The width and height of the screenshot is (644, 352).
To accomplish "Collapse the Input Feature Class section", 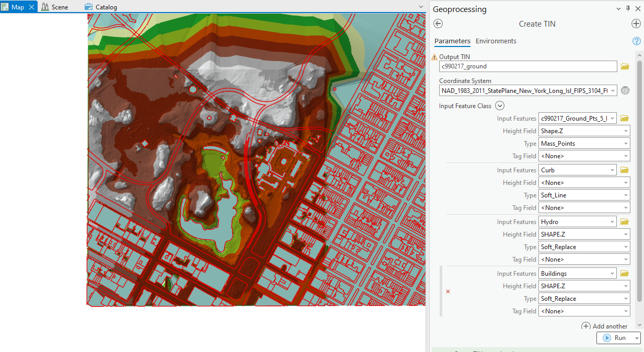I will [x=499, y=105].
